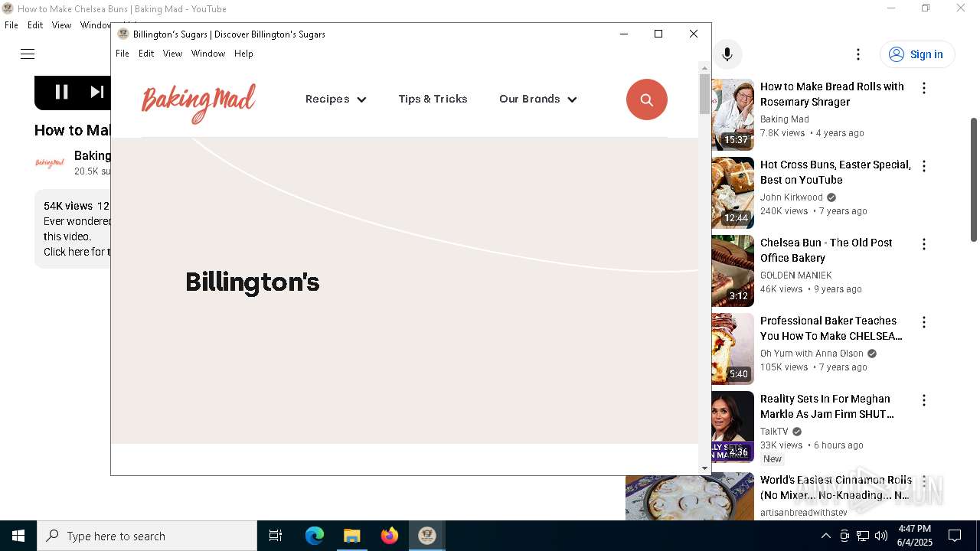Open Help menu in Billington's window
980x551 pixels.
[x=243, y=54]
